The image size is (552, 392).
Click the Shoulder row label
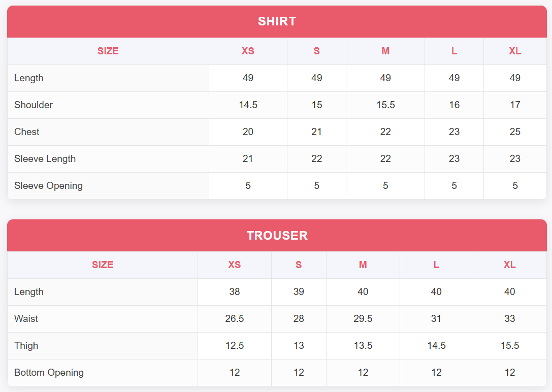pos(34,105)
